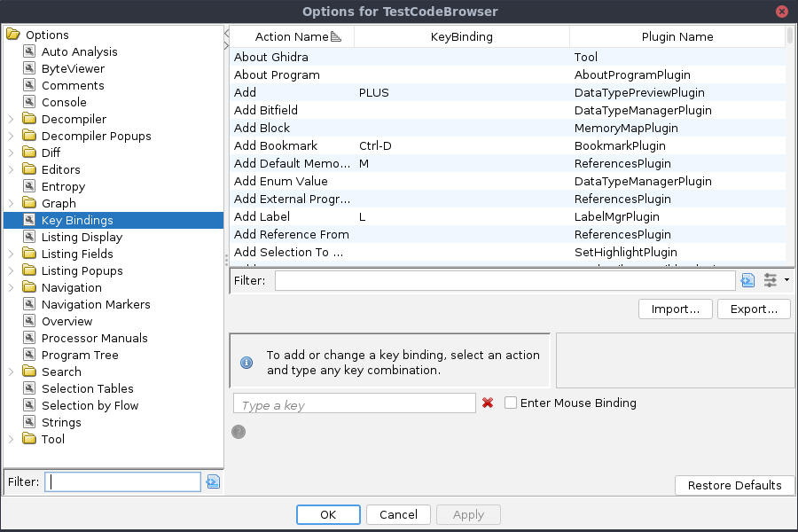Click the options tree filter clear icon
798x532 pixels.
tap(213, 481)
